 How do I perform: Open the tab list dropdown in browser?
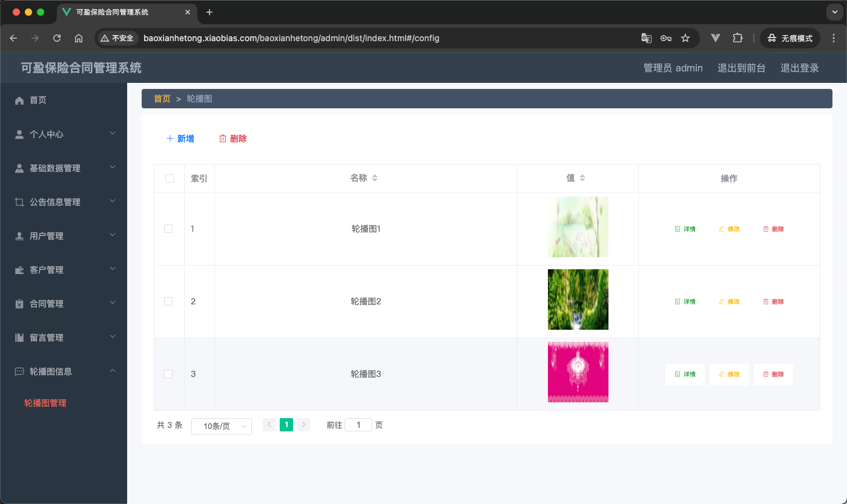point(835,12)
